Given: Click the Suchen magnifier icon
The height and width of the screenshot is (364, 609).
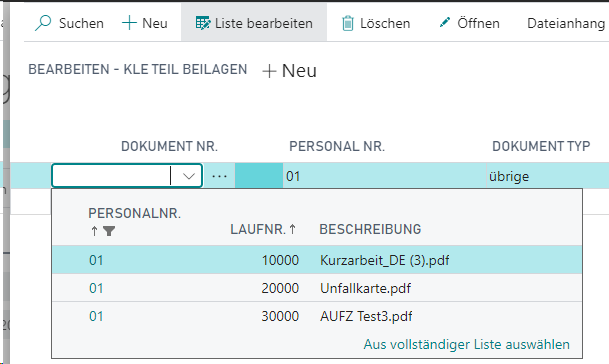Looking at the screenshot, I should coord(43,23).
